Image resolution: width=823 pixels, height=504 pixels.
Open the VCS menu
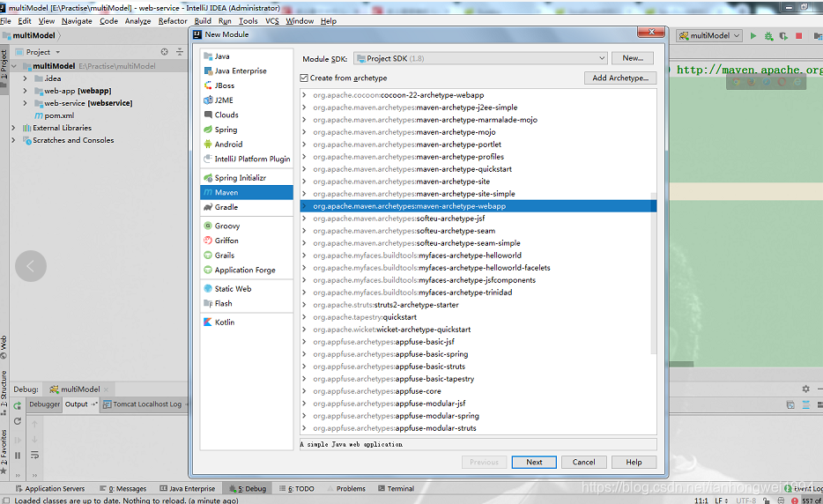pyautogui.click(x=272, y=21)
